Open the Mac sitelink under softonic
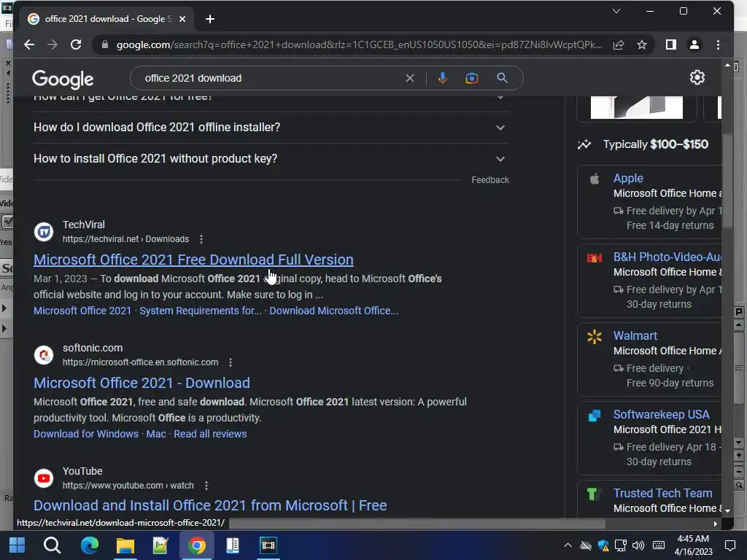This screenshot has height=560, width=747. (156, 435)
